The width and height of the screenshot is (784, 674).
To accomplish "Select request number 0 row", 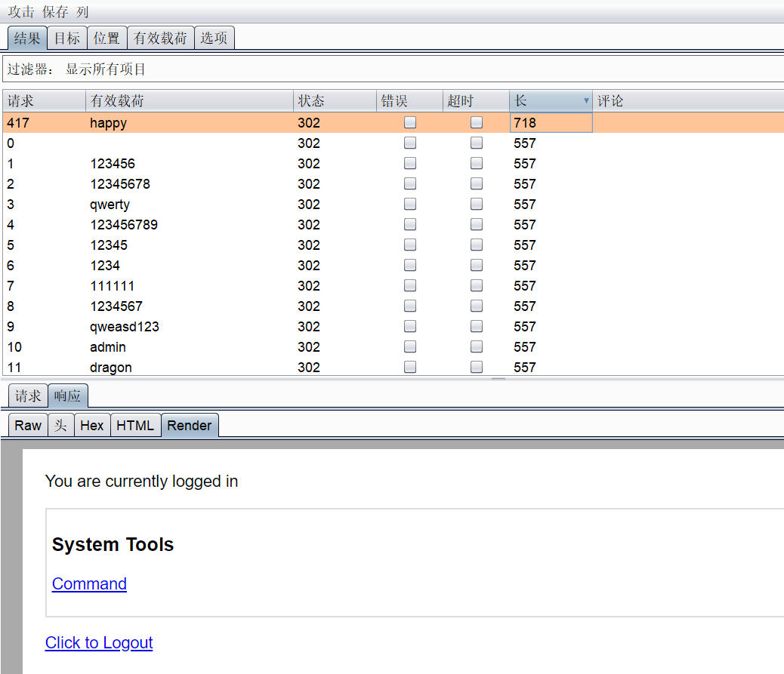I will (x=393, y=143).
